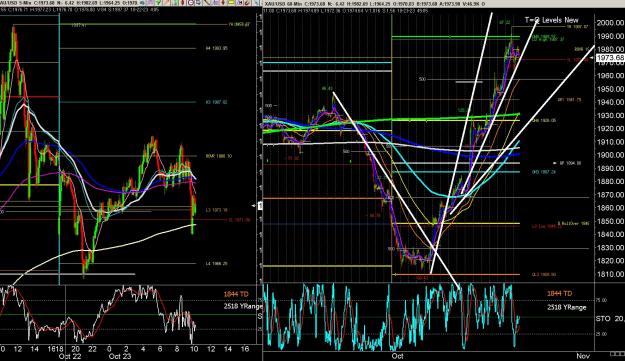Click the 'Oct 23' date label
625x361 pixels.
coord(120,356)
